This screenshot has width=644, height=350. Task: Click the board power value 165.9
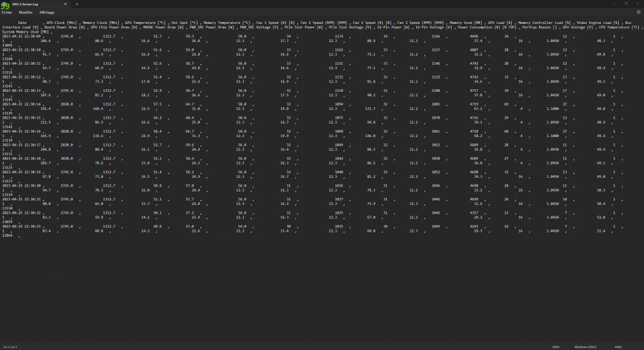pos(45,136)
